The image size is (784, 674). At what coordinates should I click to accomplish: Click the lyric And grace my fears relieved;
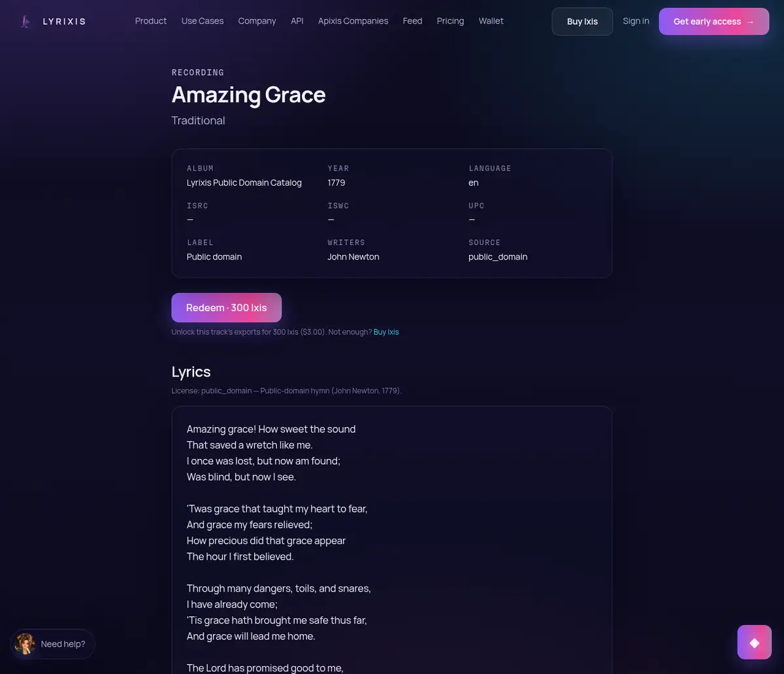(250, 524)
